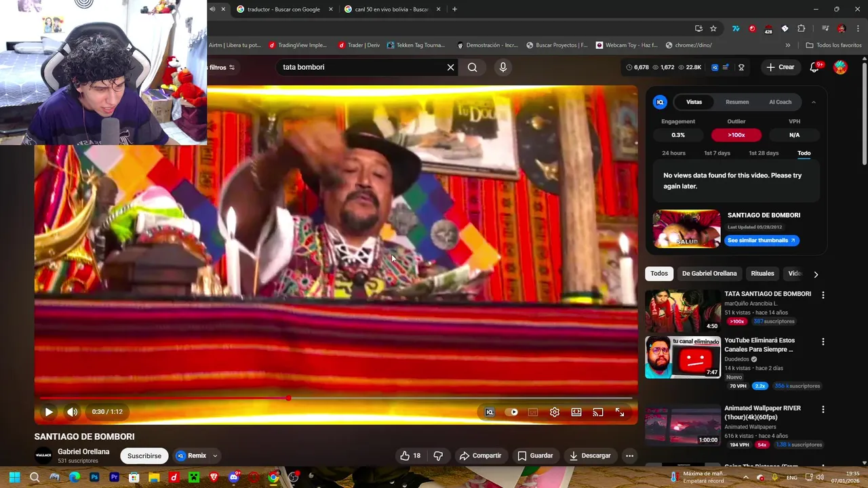Image resolution: width=868 pixels, height=488 pixels.
Task: Mute the video volume speaker
Action: point(72,412)
